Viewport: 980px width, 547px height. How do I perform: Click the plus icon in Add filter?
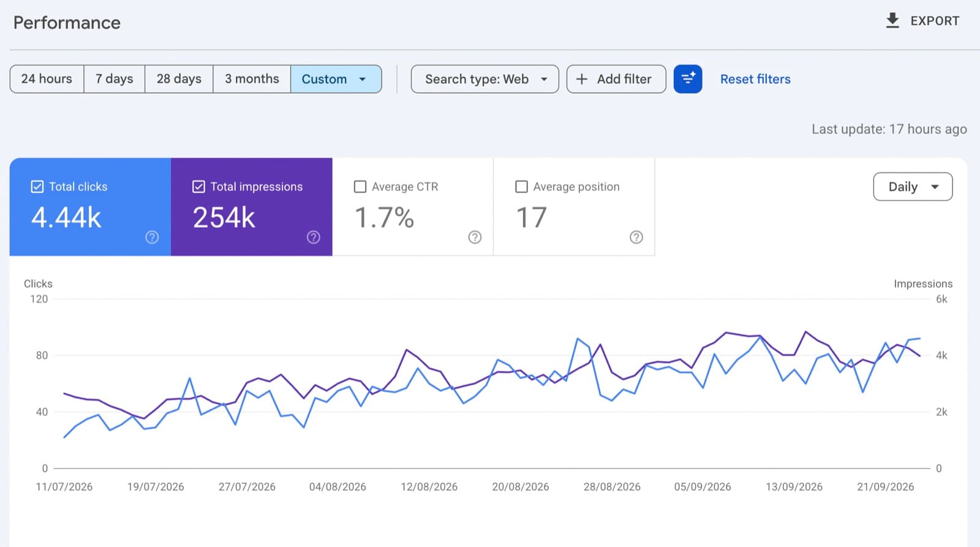click(582, 79)
